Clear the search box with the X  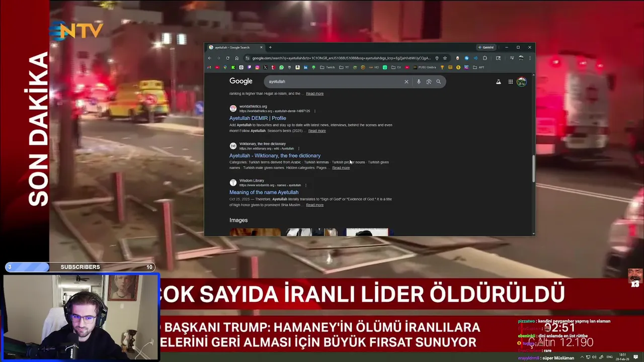pyautogui.click(x=407, y=81)
